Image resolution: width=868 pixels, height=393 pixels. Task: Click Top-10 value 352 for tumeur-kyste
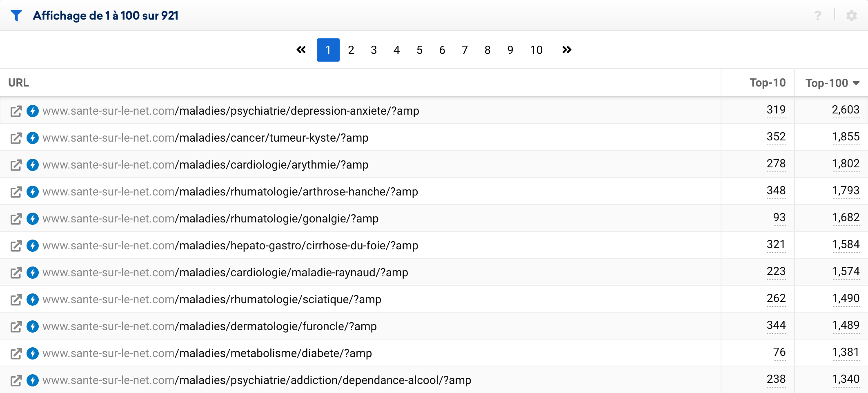pyautogui.click(x=776, y=137)
